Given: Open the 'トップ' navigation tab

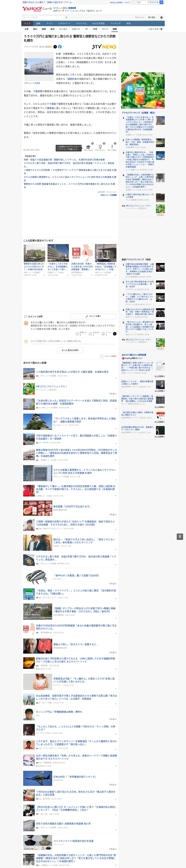Looking at the screenshot, I should (27, 24).
